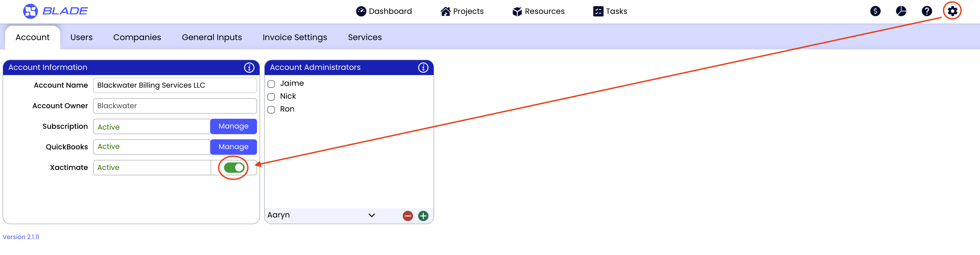Viewport: 980px width, 255px height.
Task: Toggle the Xactimate switch off
Action: tap(234, 168)
